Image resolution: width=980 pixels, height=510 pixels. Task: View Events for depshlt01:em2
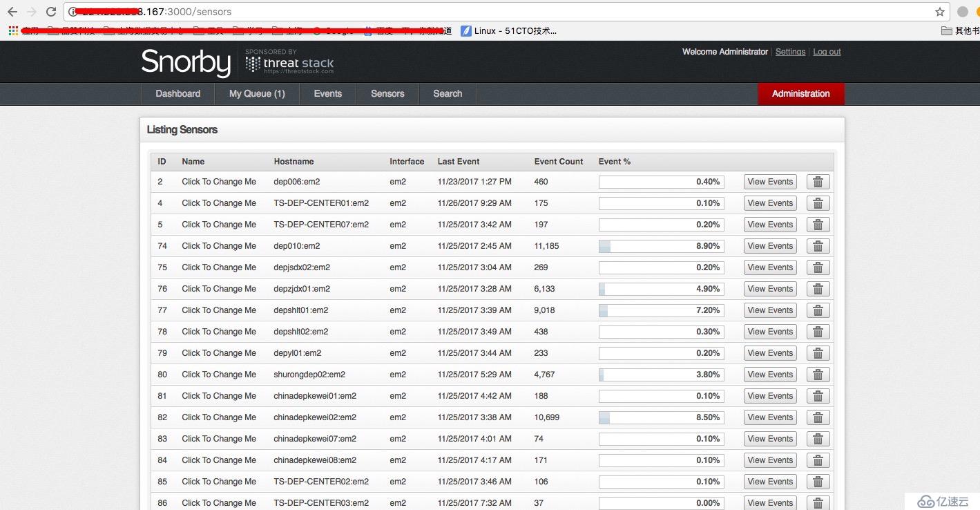coord(770,310)
